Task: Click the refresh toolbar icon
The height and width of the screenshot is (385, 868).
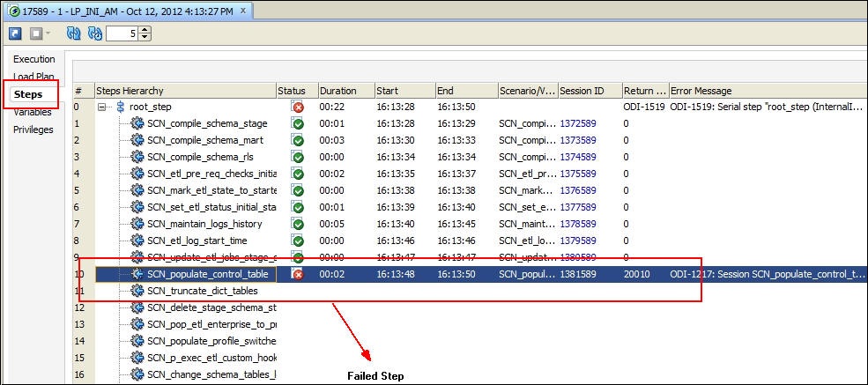Action: [72, 33]
